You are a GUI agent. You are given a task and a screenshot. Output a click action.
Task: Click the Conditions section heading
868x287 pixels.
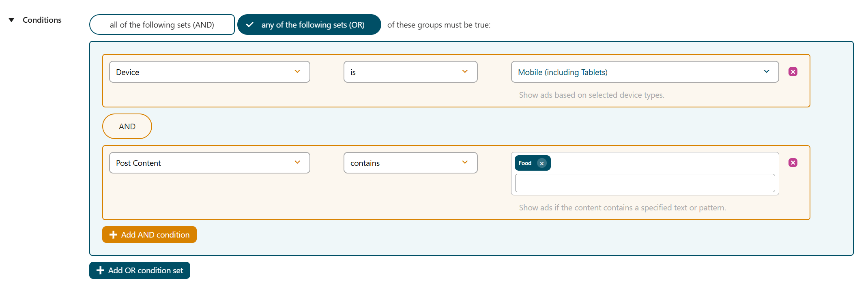[x=42, y=20]
